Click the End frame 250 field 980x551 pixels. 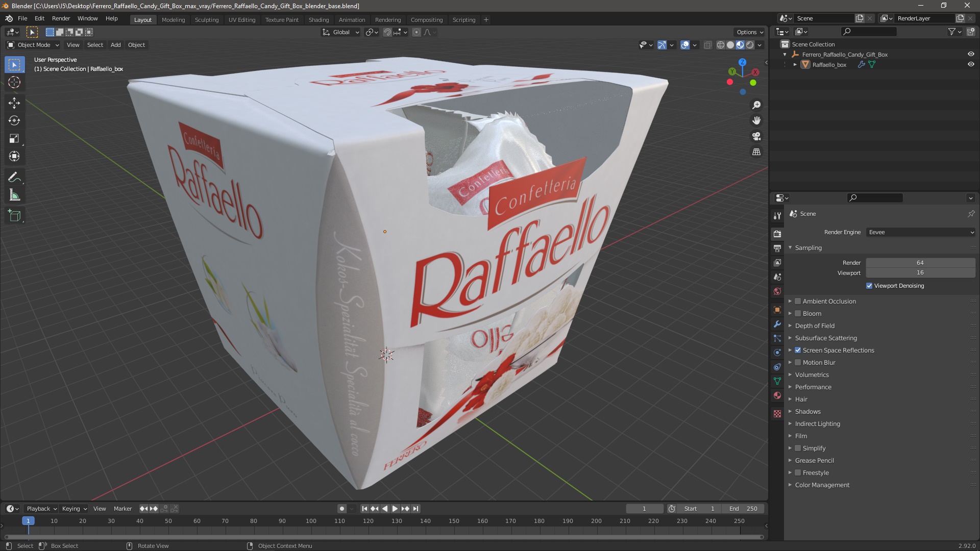pyautogui.click(x=743, y=509)
